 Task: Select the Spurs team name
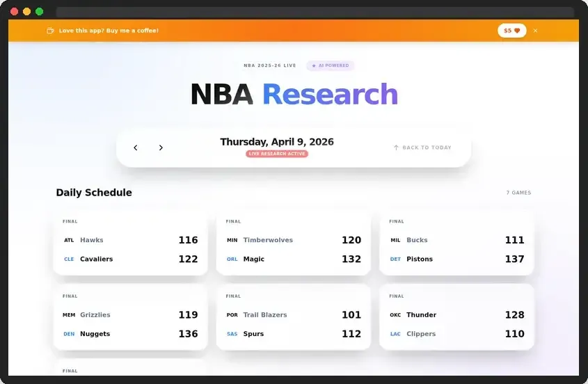click(x=253, y=334)
